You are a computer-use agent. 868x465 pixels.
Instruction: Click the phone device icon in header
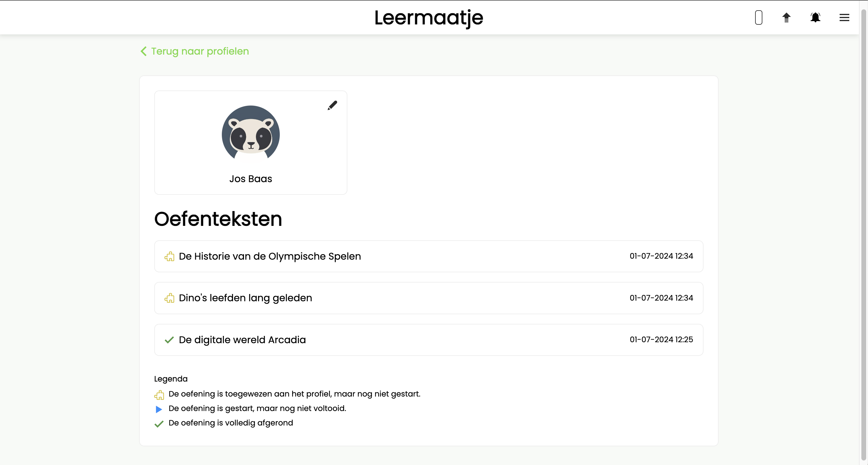point(758,17)
